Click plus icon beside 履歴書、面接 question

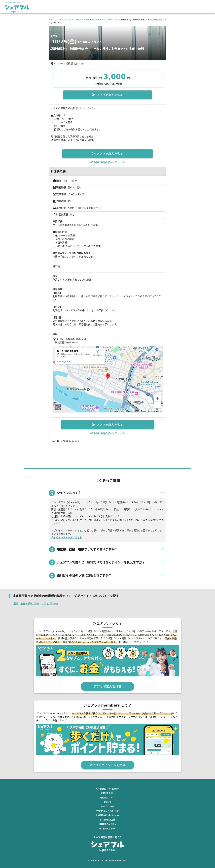(163, 549)
